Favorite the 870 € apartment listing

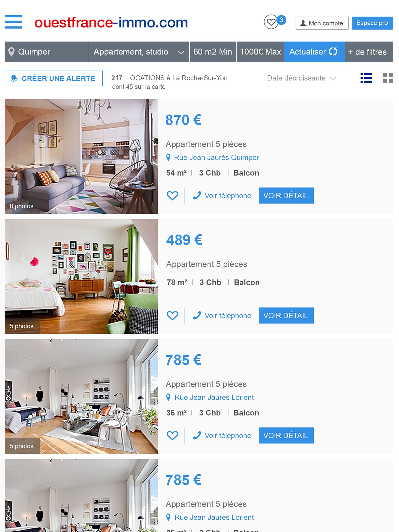pyautogui.click(x=172, y=196)
